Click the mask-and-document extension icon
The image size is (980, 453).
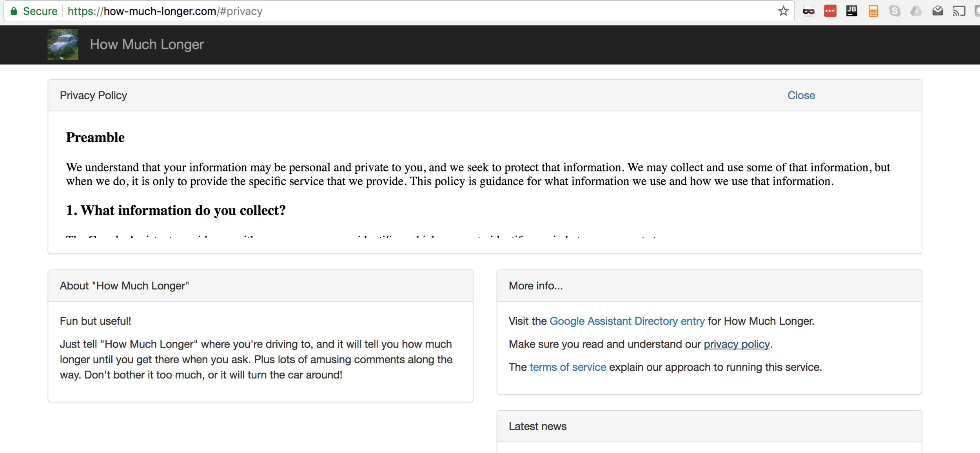(808, 11)
